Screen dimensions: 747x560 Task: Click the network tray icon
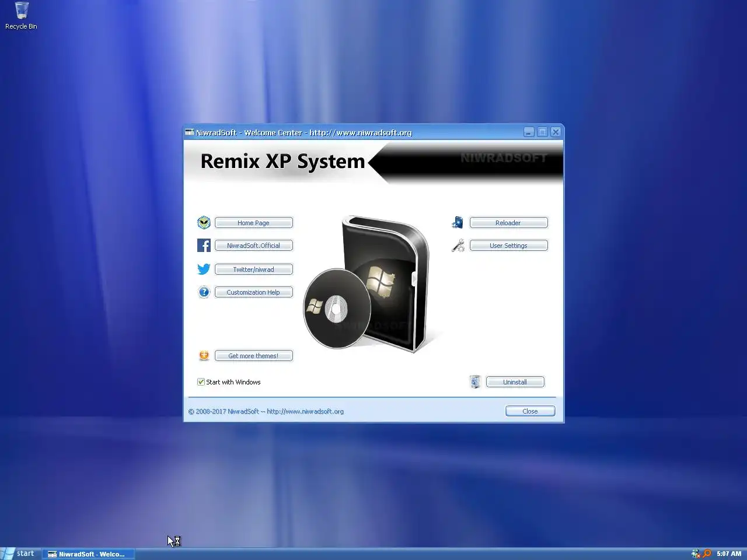pyautogui.click(x=696, y=554)
